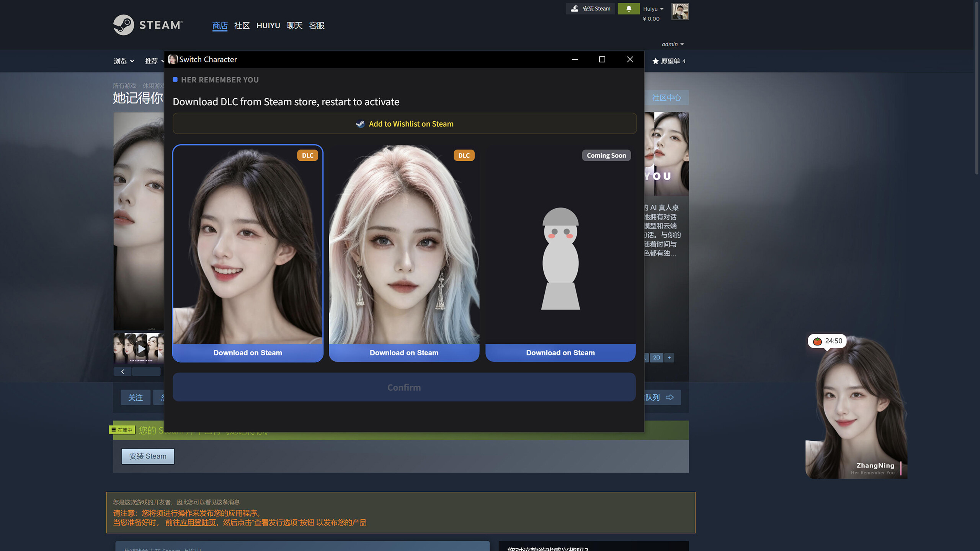This screenshot has height=551, width=980.
Task: Expand the 浏览 browse menu
Action: click(x=124, y=61)
